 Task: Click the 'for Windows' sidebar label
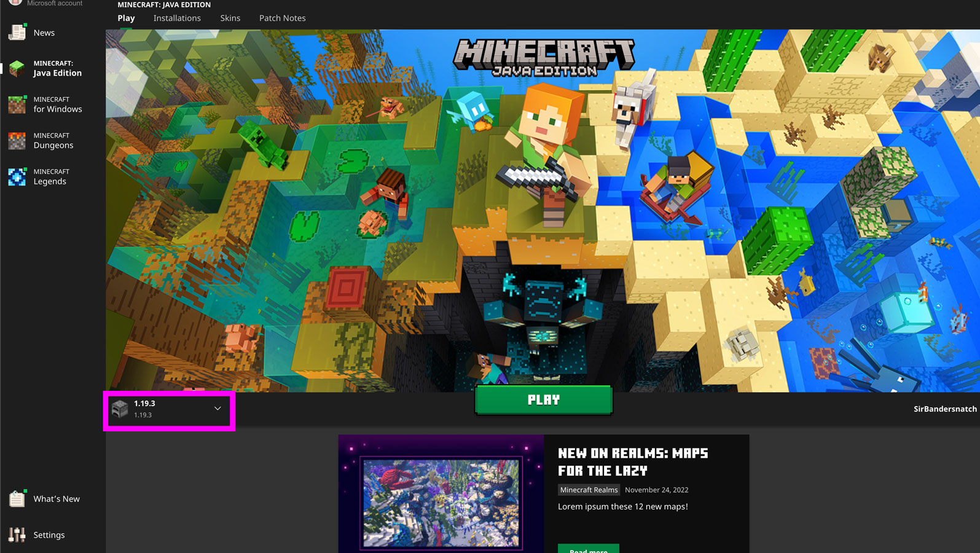point(58,109)
